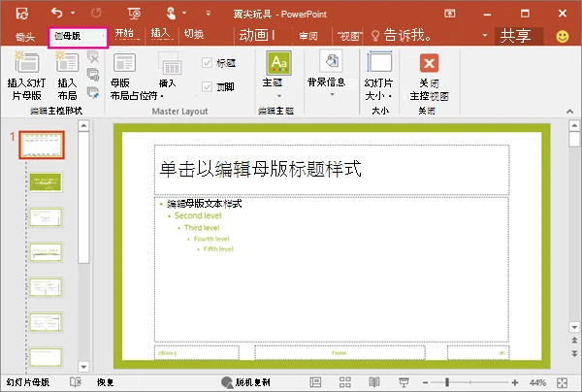The width and height of the screenshot is (582, 392).
Task: Go to next slide double-arrow
Action: (x=574, y=353)
